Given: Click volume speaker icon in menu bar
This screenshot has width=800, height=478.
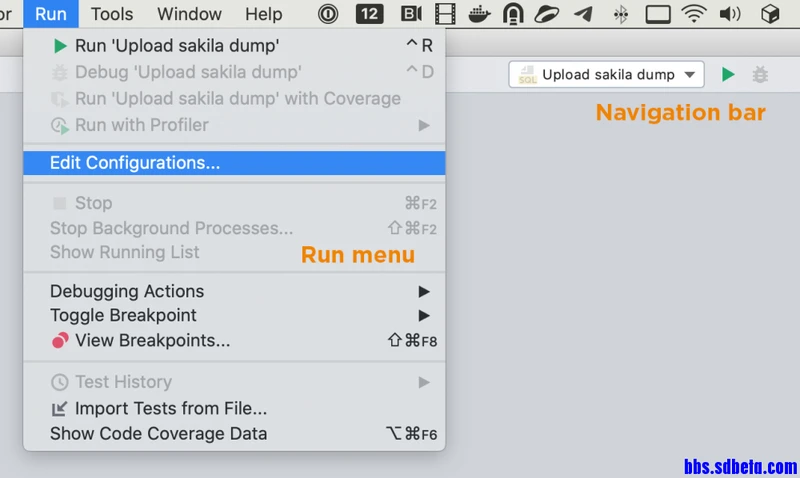Looking at the screenshot, I should (x=730, y=14).
